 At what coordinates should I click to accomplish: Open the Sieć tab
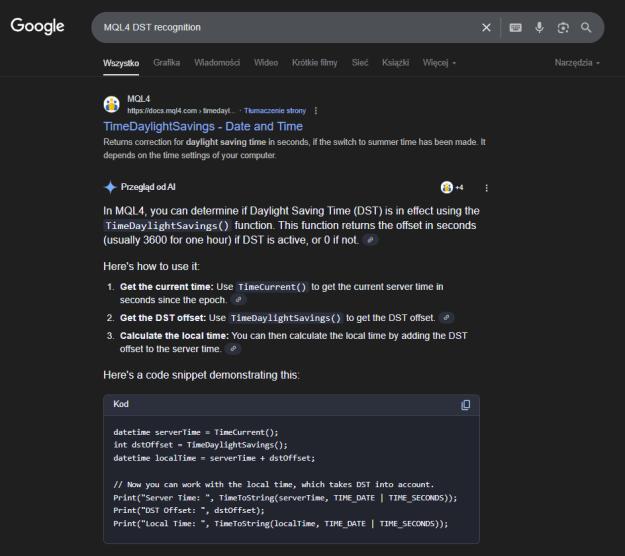(360, 63)
